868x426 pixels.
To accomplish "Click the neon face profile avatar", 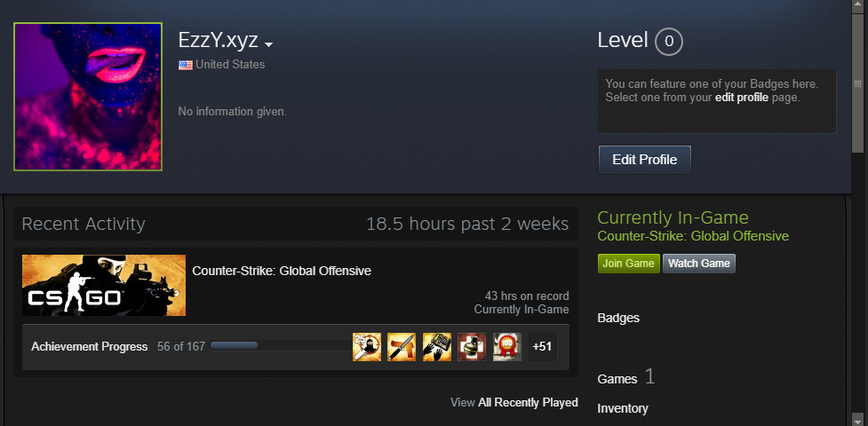I will (x=88, y=97).
